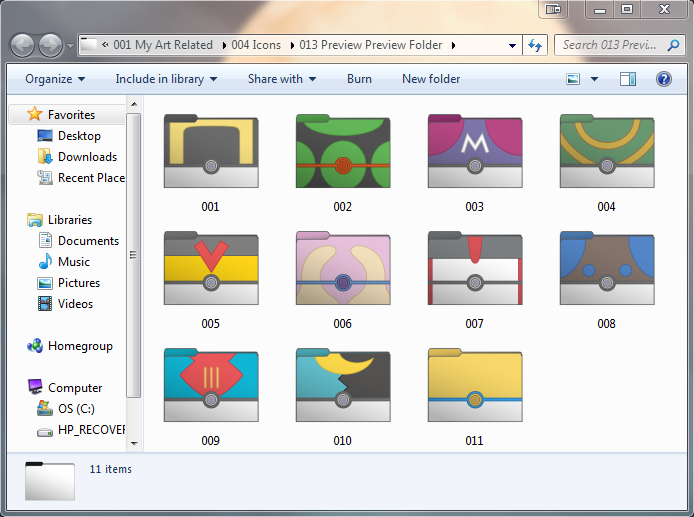Screen dimensions: 694x517
Task: Refresh the current folder view
Action: tap(535, 45)
